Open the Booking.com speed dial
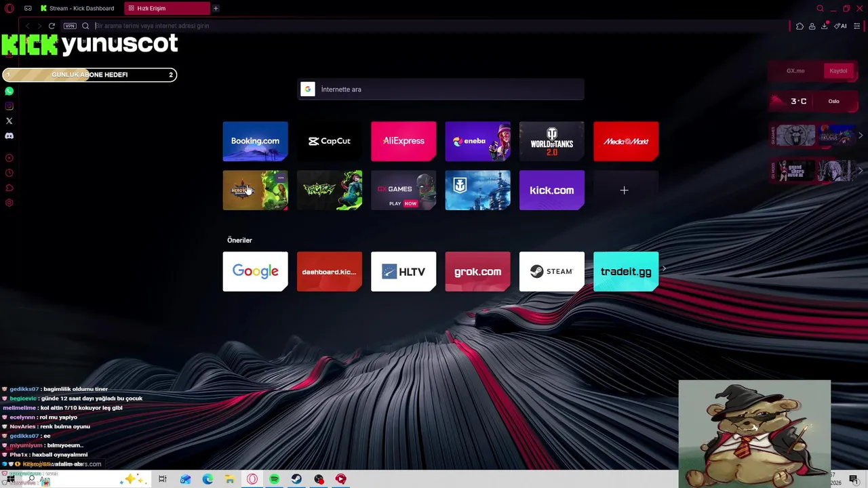The height and width of the screenshot is (488, 868). pyautogui.click(x=255, y=141)
